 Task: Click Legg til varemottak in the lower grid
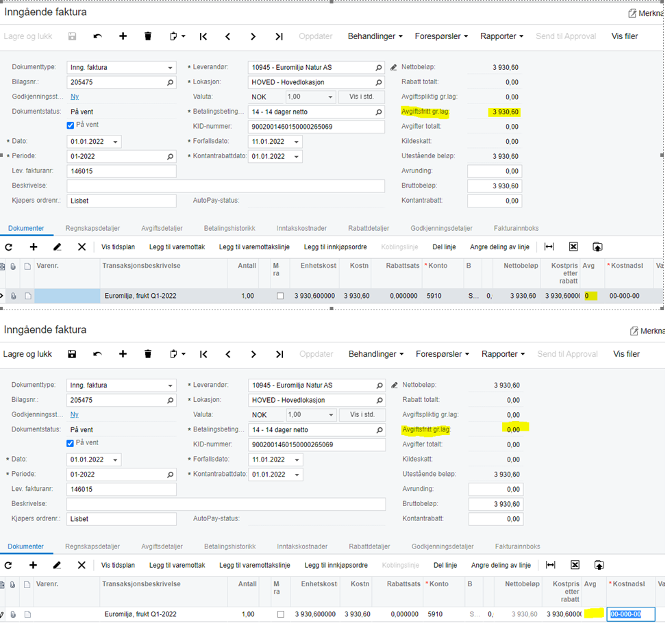(x=177, y=566)
